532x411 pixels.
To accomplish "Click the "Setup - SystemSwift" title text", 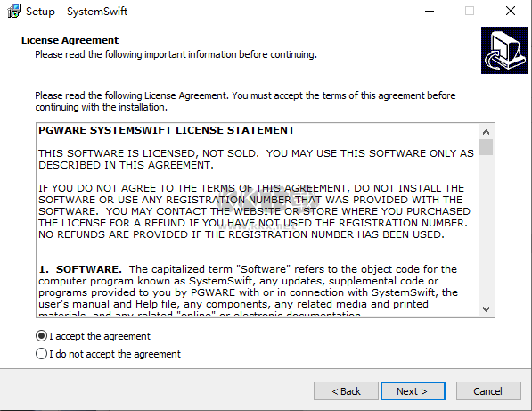I will pyautogui.click(x=77, y=12).
